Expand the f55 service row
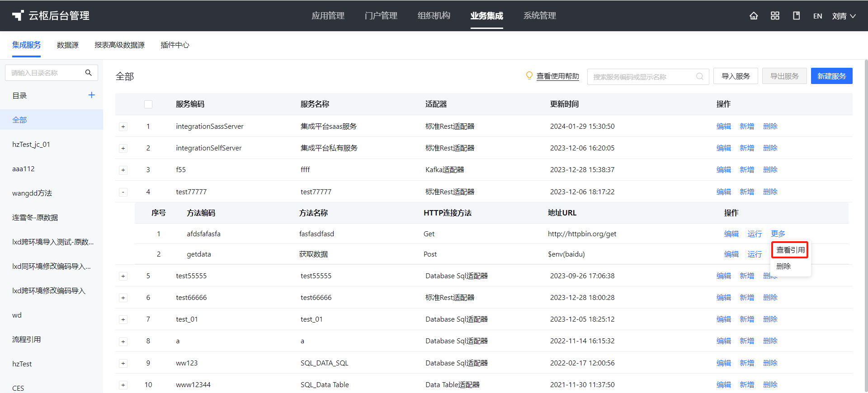Screen dimensions: 868x393 click(123, 170)
